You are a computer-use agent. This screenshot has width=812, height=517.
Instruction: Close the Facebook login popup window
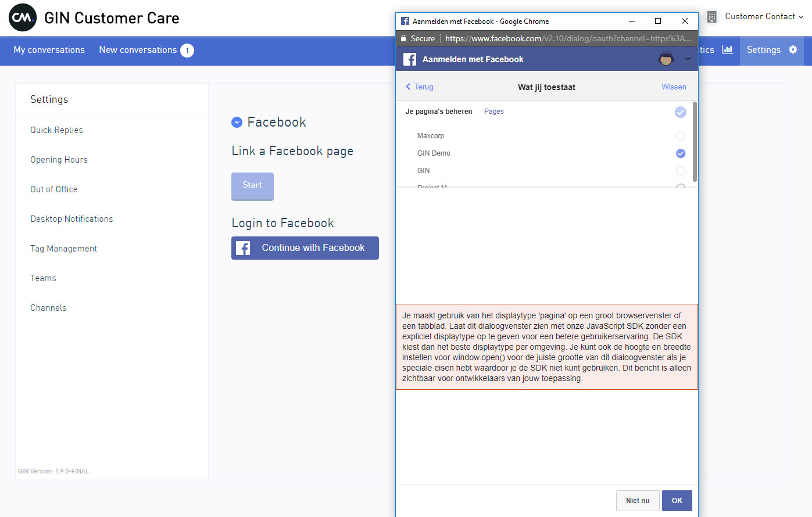click(685, 21)
